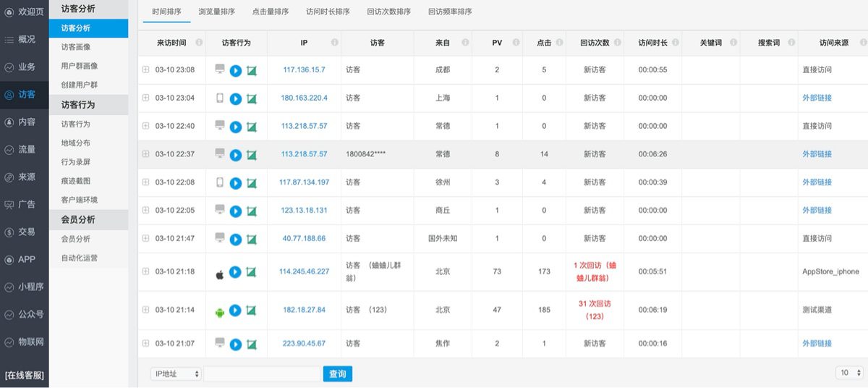The image size is (868, 388).
Task: Open IP link 117.136.15.7
Action: click(304, 69)
